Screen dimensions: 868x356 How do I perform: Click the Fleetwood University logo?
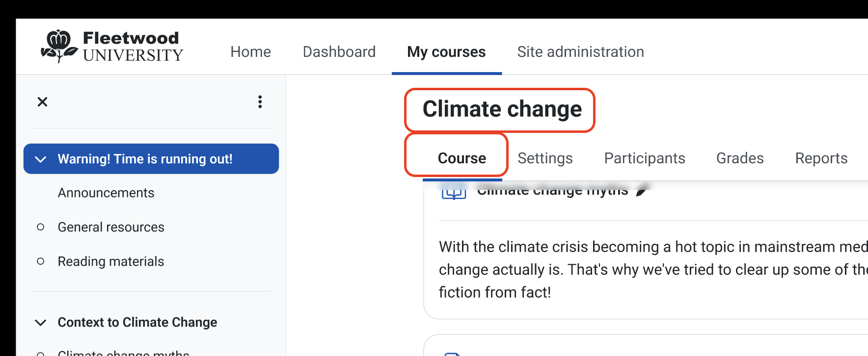coord(112,47)
